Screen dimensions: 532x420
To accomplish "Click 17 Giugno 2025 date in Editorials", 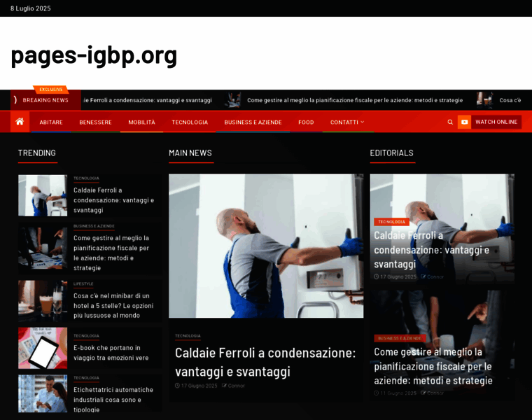I will pyautogui.click(x=398, y=276).
